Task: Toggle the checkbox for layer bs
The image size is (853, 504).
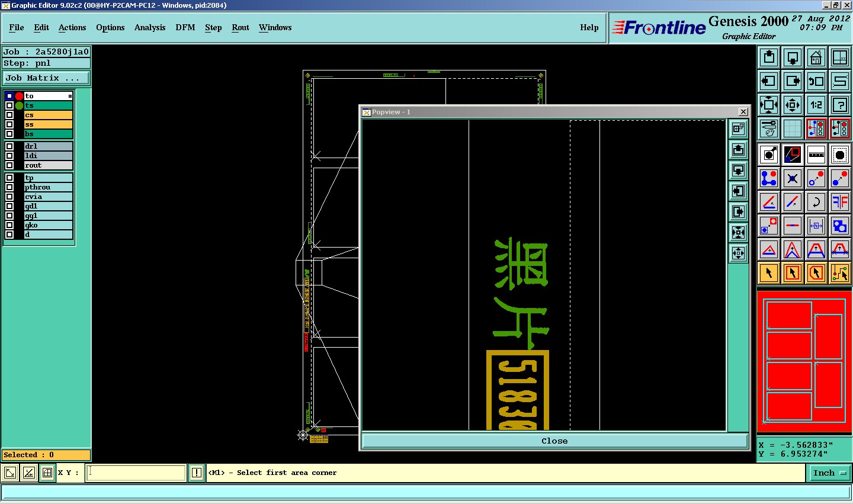Action: click(x=9, y=134)
